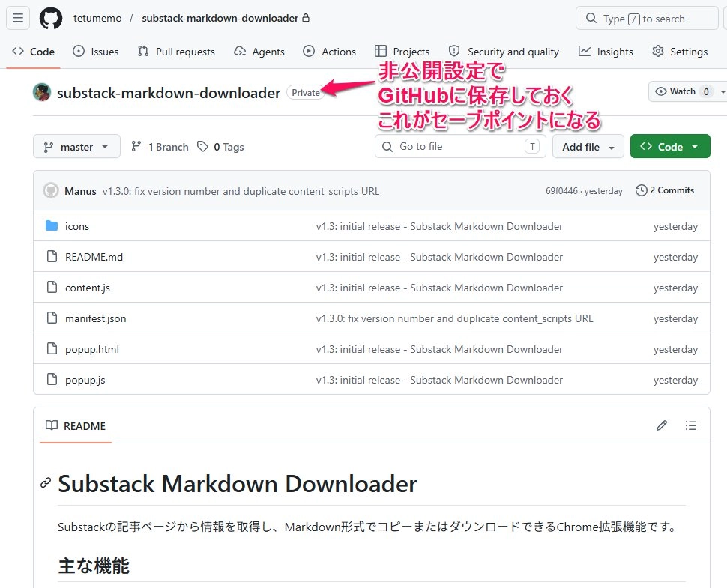The image size is (727, 588).
Task: Open the Projects tab
Action: (x=402, y=52)
